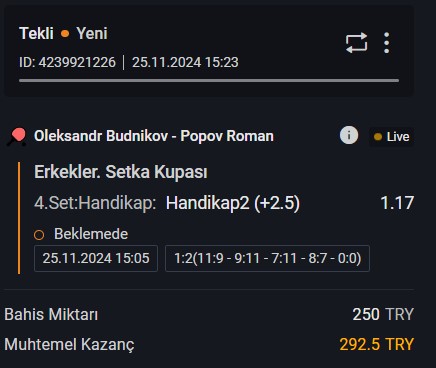Click the Beklemede pending circle icon
Screen dimensions: 436x368
(x=39, y=235)
